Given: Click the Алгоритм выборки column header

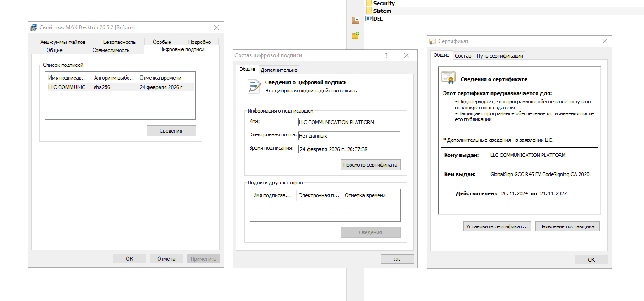Looking at the screenshot, I should pyautogui.click(x=114, y=78).
